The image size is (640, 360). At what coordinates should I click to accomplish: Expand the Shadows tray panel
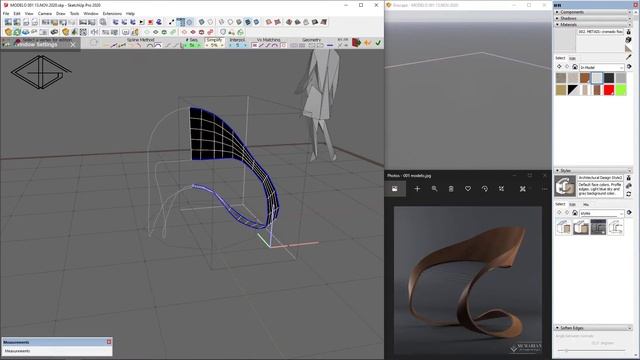click(x=593, y=18)
